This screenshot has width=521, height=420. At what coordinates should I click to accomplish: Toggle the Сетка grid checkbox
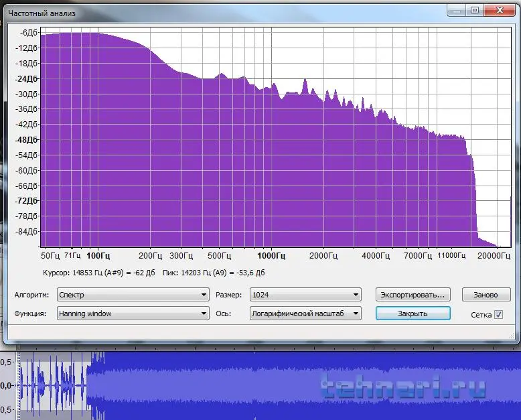498,314
